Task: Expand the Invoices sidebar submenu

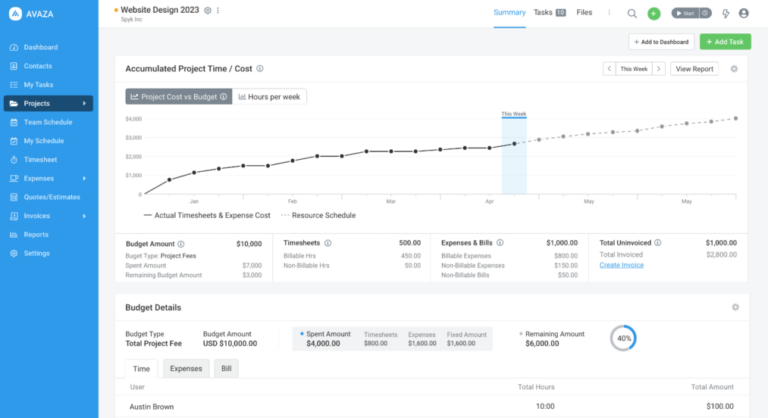Action: click(x=83, y=215)
